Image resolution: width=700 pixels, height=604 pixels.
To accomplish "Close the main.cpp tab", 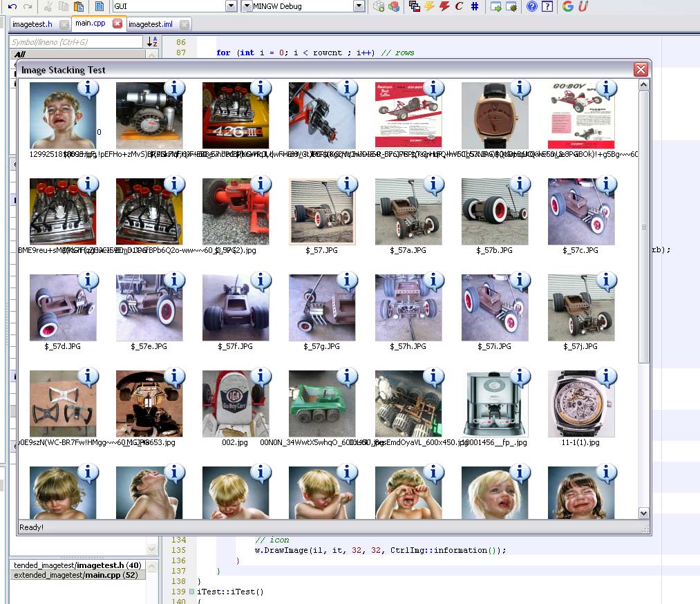I will pos(117,23).
